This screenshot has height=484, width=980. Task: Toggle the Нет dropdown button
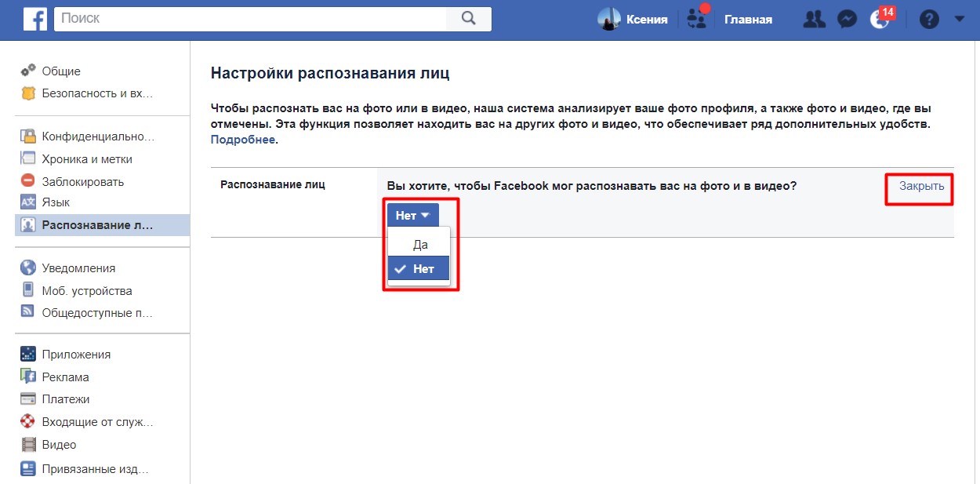pos(413,215)
